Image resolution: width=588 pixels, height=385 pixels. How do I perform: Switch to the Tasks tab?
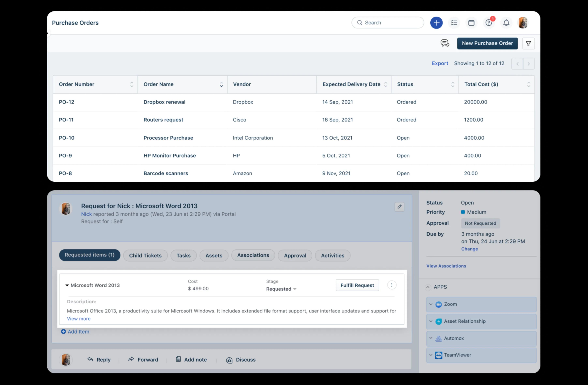coord(183,255)
